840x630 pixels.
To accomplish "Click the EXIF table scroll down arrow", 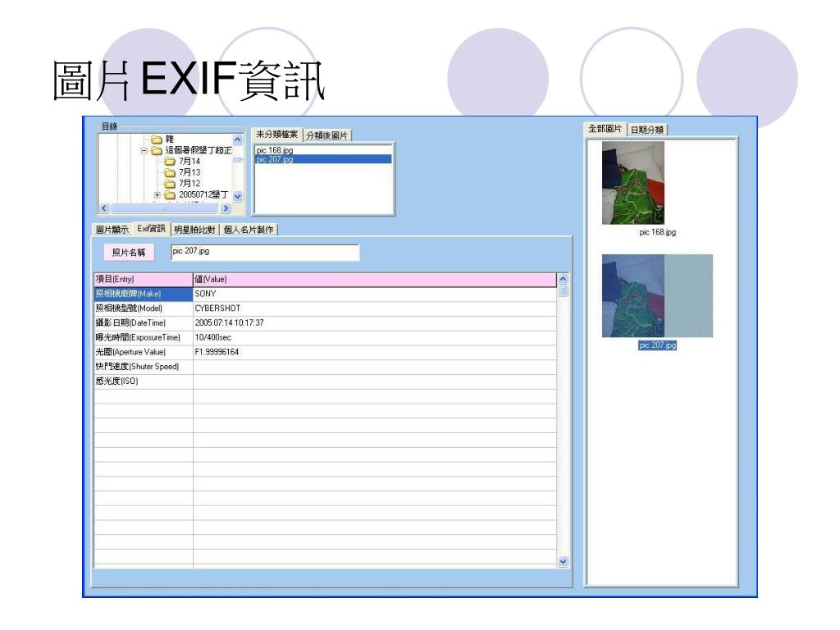I will [x=563, y=561].
